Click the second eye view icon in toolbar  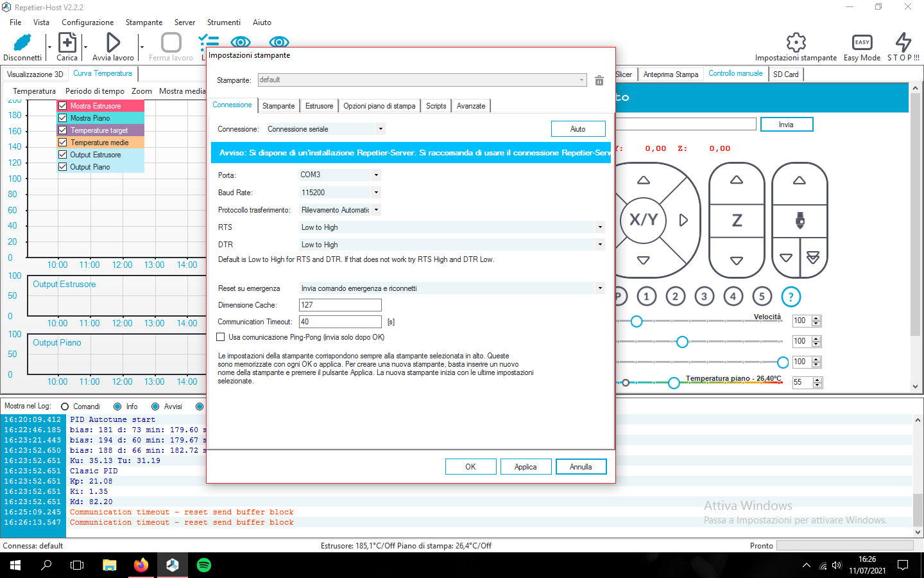click(x=279, y=42)
